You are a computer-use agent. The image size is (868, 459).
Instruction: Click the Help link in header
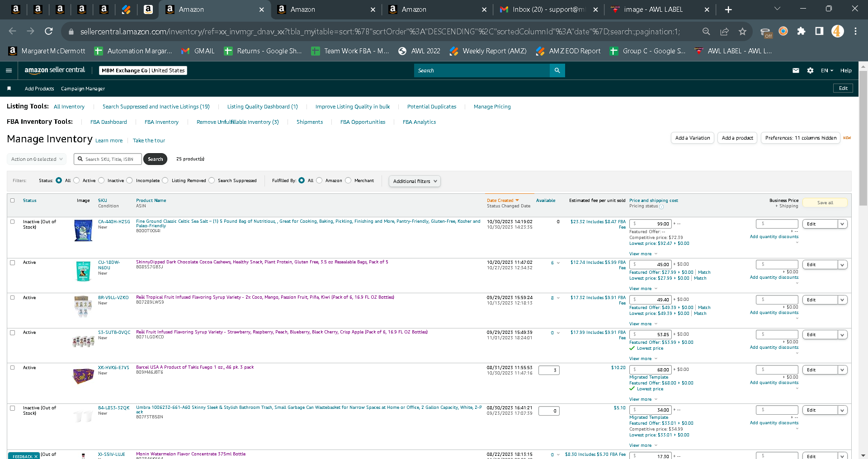pos(846,70)
